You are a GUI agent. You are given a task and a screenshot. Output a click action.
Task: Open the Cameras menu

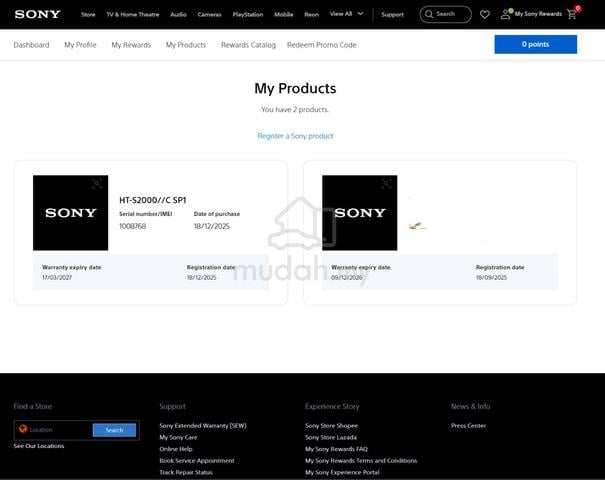pyautogui.click(x=210, y=15)
